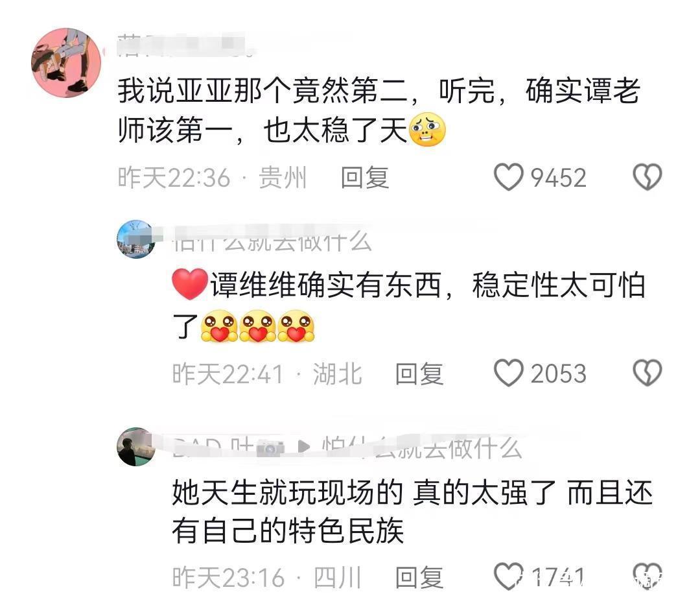Like the Sichuan reply with 1741 likes
The width and height of the screenshot is (700, 594).
(509, 576)
